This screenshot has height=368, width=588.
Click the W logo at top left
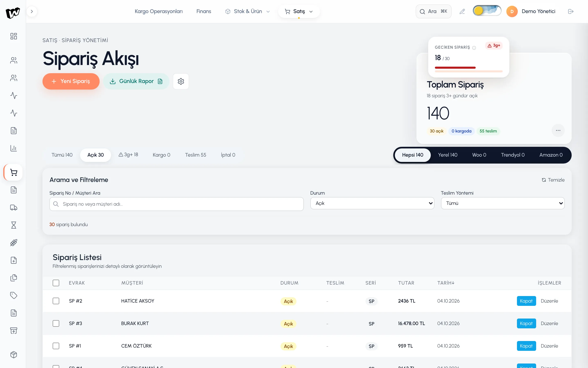pyautogui.click(x=13, y=13)
